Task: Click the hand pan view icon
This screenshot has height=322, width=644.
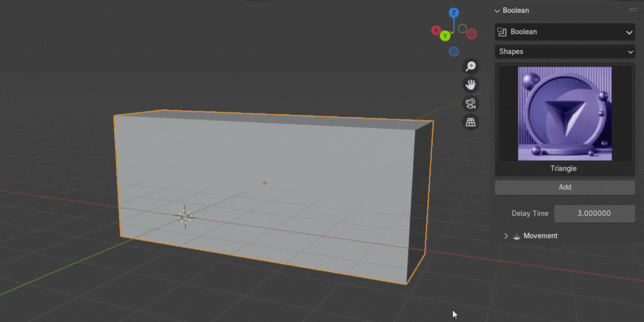Action: tap(471, 85)
